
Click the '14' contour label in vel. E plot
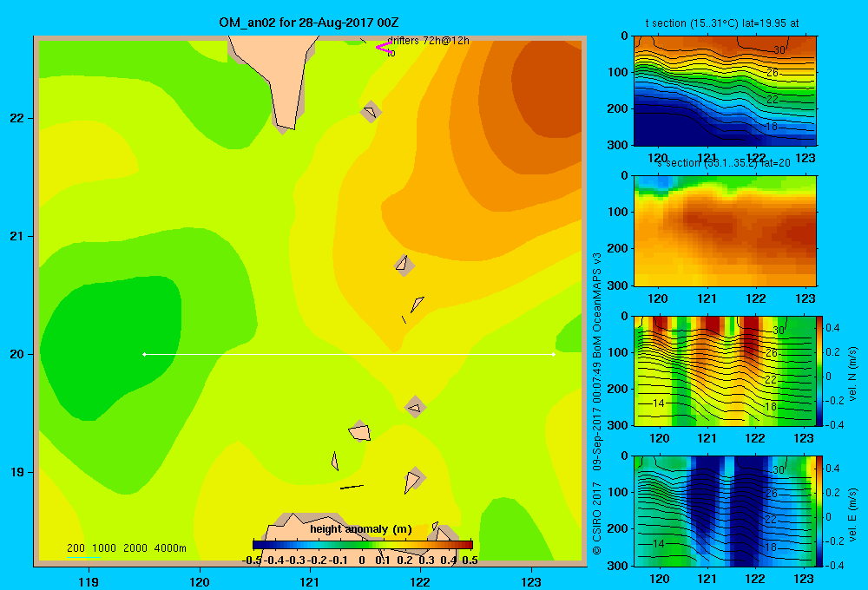pos(658,543)
